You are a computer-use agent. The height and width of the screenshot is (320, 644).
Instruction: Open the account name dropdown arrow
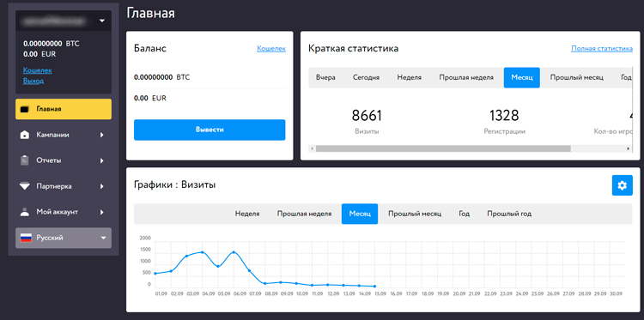(102, 21)
